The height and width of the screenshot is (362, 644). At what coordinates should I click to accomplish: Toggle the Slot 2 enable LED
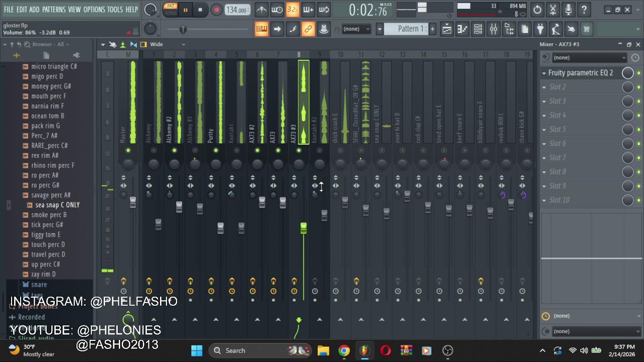639,87
